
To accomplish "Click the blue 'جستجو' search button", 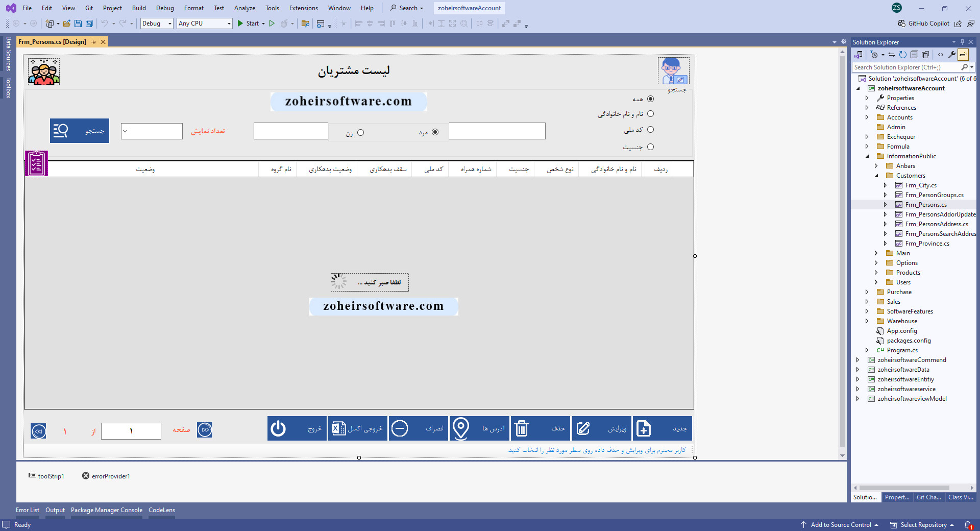I will click(80, 131).
